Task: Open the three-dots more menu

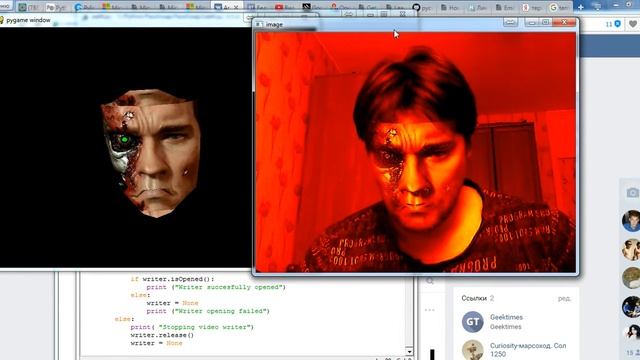Action: (430, 310)
